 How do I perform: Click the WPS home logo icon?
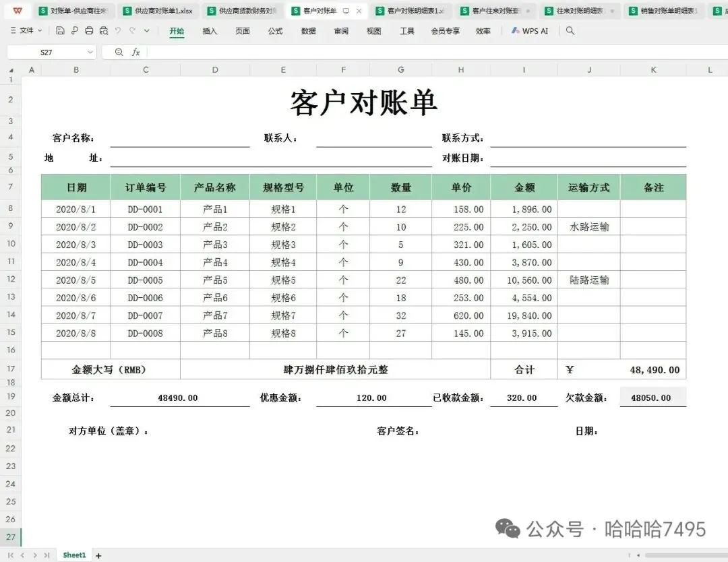(x=17, y=11)
